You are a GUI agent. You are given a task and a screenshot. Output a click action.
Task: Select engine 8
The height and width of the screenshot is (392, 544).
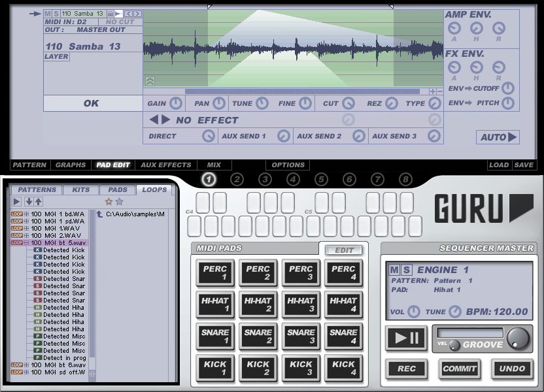pos(405,179)
